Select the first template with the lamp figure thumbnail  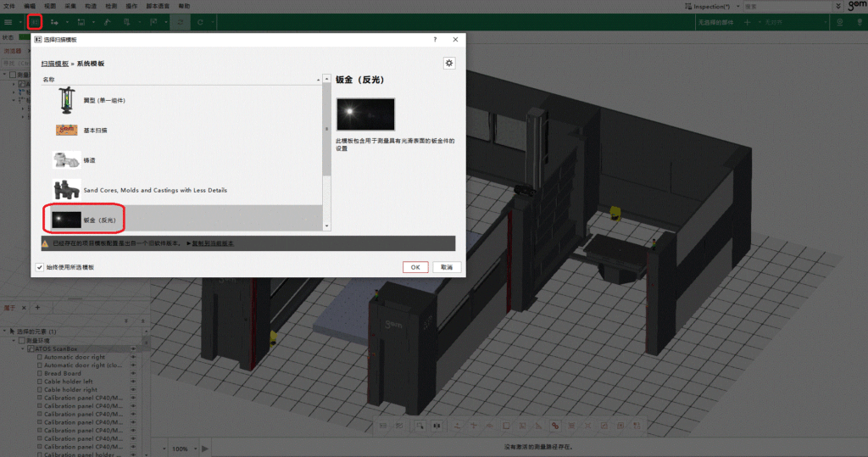click(x=182, y=100)
